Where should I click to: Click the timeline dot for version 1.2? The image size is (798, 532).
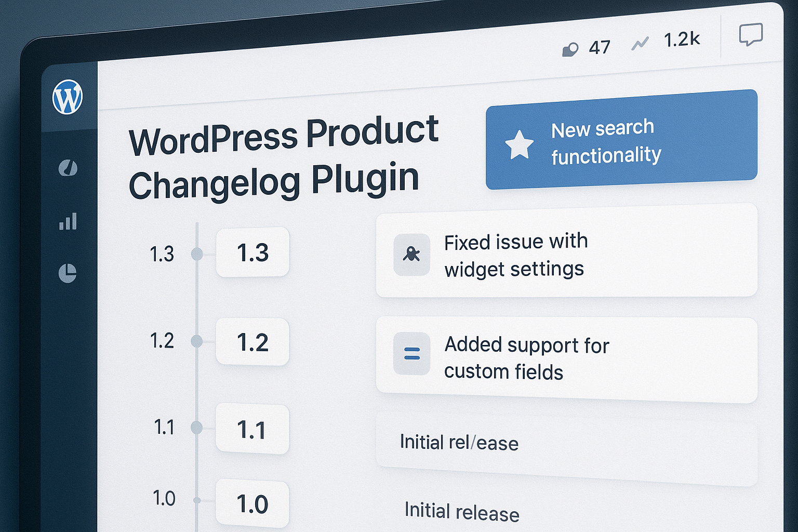point(197,341)
